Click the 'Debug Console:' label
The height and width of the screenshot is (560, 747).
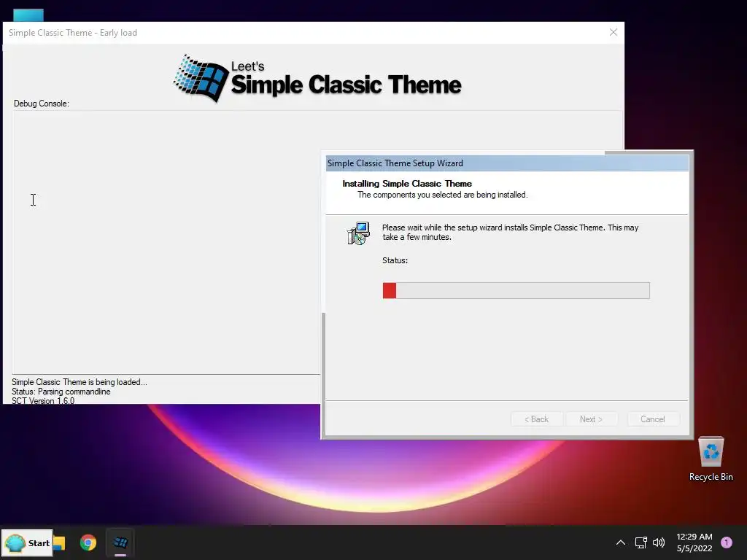(42, 104)
